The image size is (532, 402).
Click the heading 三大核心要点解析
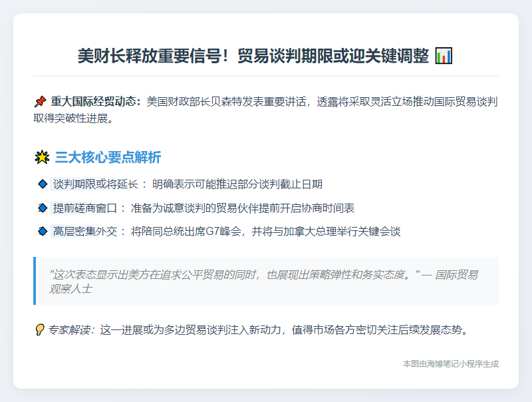[x=108, y=157]
